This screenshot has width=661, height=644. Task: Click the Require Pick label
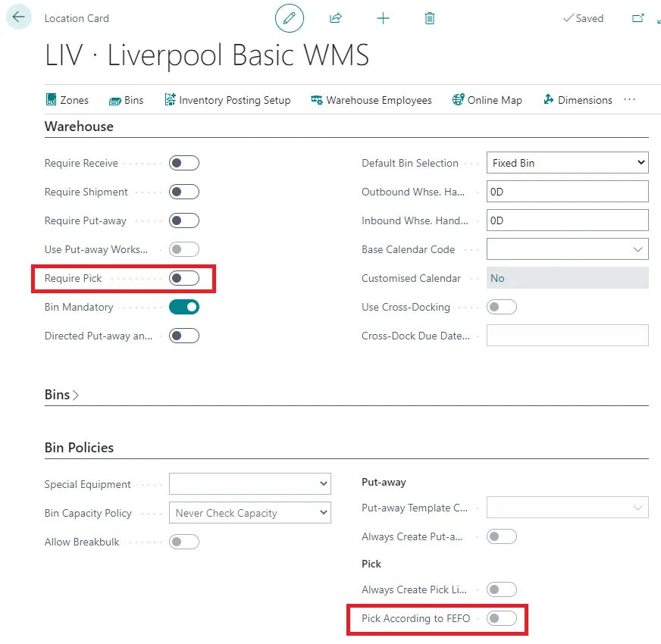[73, 278]
